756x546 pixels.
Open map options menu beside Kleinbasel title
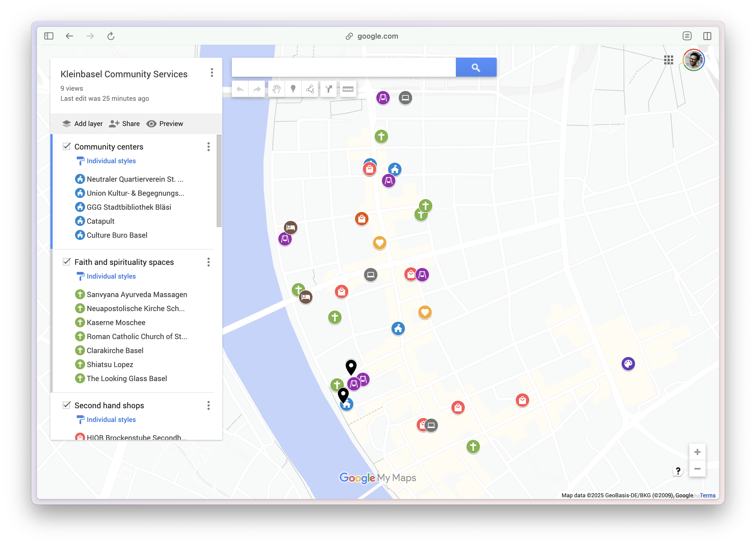point(212,73)
